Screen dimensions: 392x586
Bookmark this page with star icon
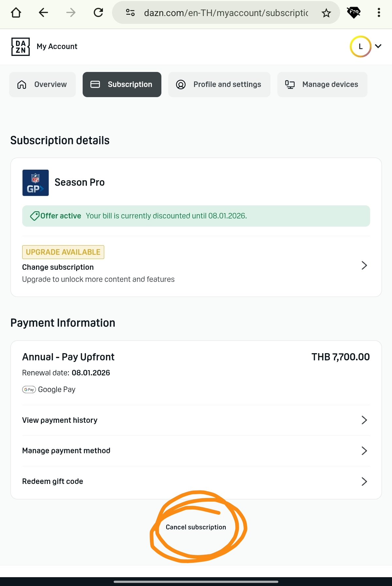coord(326,13)
